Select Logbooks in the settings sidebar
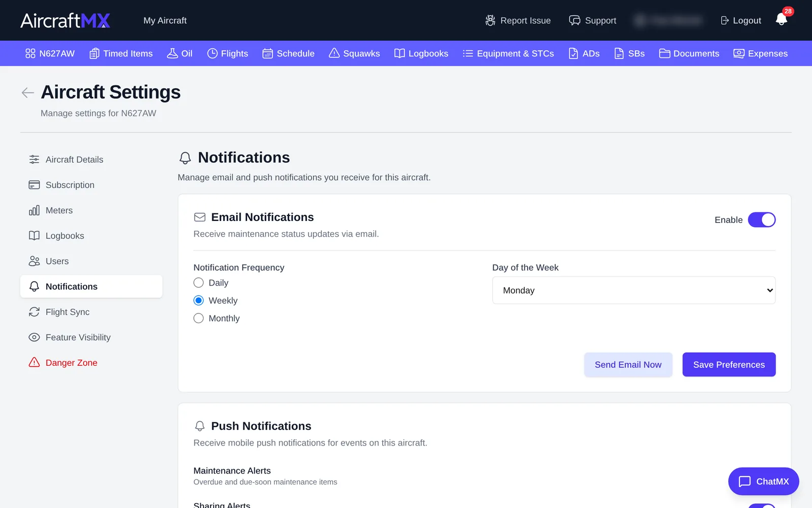Screen dimensions: 812x508 tap(91, 236)
